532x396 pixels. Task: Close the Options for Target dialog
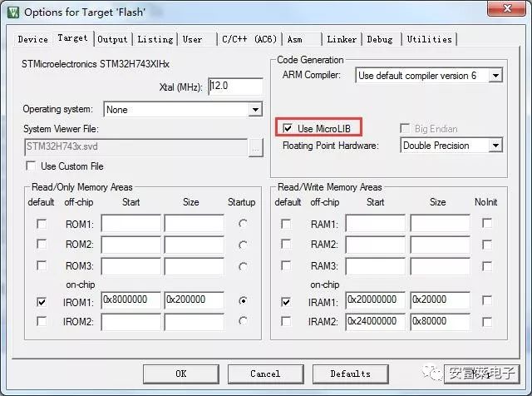[506, 8]
